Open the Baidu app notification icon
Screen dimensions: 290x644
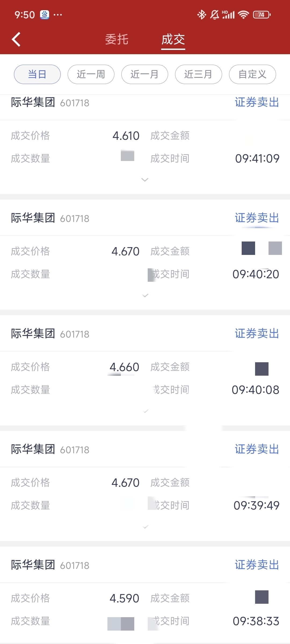(45, 14)
